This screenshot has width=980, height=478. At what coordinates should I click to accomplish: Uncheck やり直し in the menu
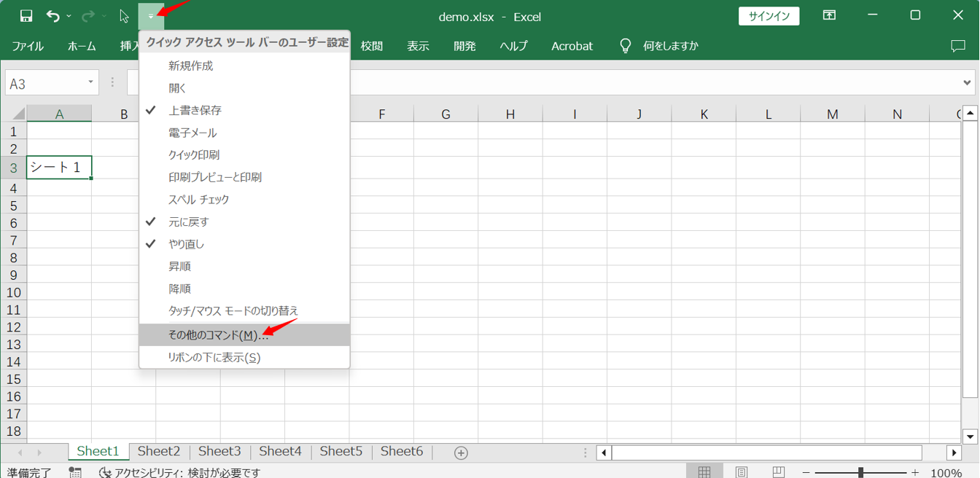click(244, 244)
